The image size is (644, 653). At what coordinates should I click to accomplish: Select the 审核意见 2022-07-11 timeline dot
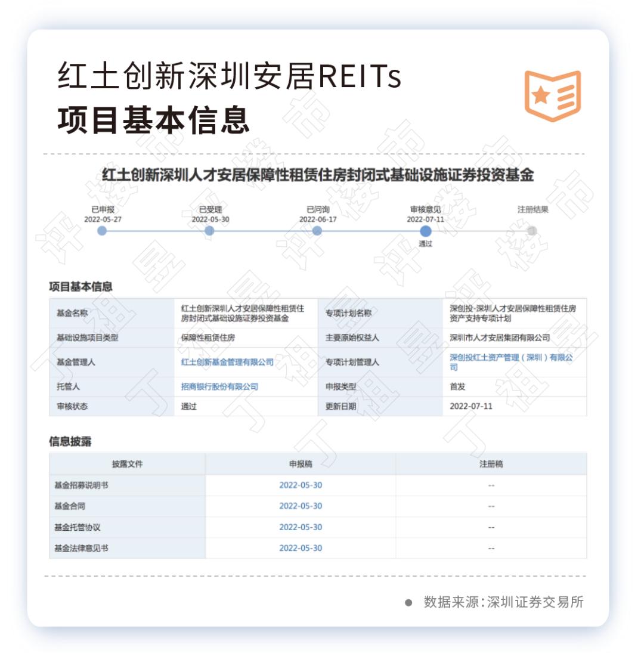tap(425, 231)
